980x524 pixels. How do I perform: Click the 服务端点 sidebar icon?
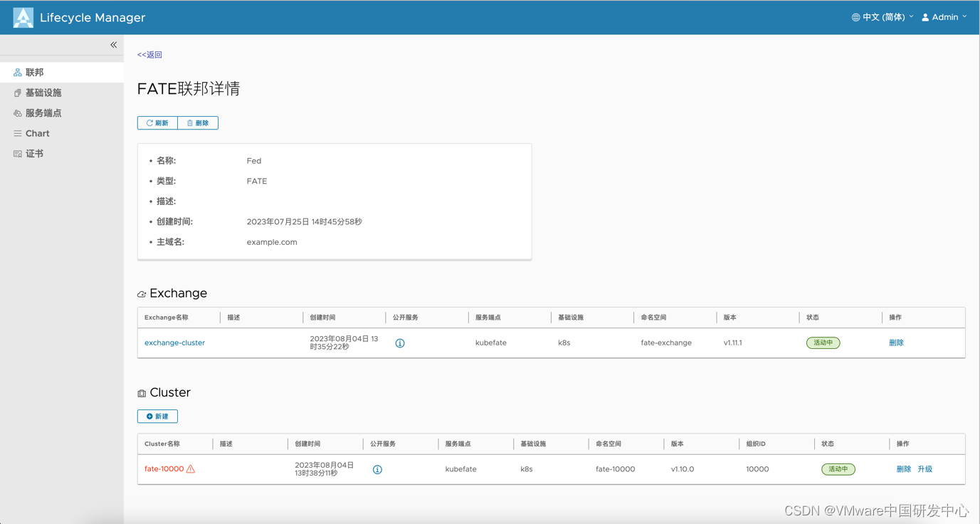18,113
